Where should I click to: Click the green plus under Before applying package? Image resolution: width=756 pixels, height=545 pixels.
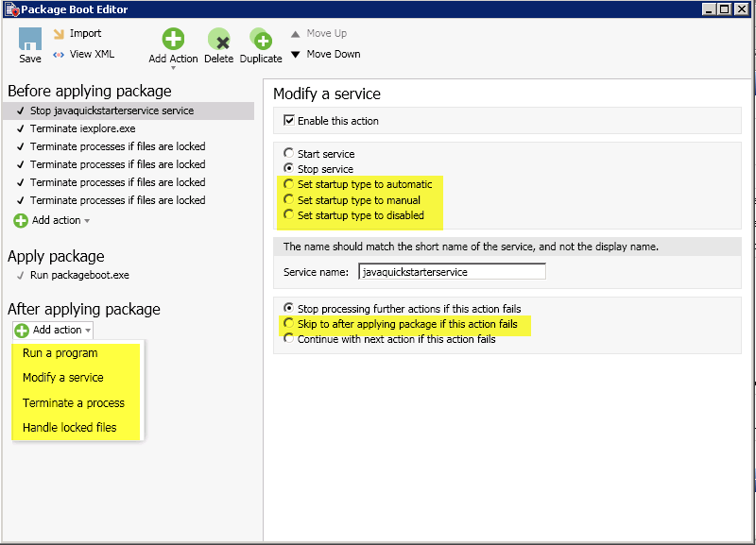point(21,221)
